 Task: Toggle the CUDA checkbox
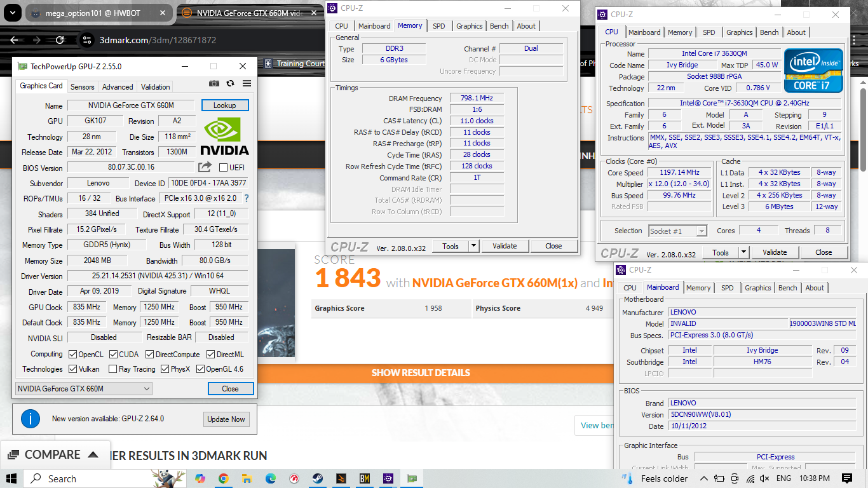click(x=113, y=354)
